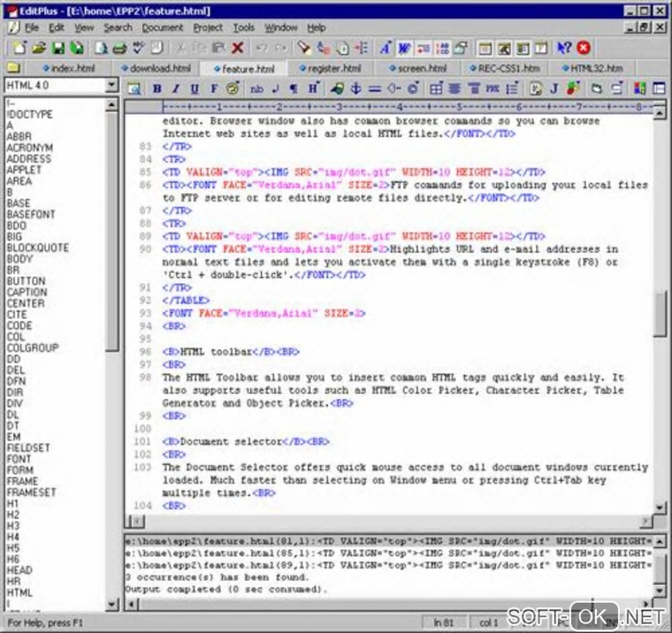Click the browser preview icon on the HTML toolbar

[x=134, y=89]
